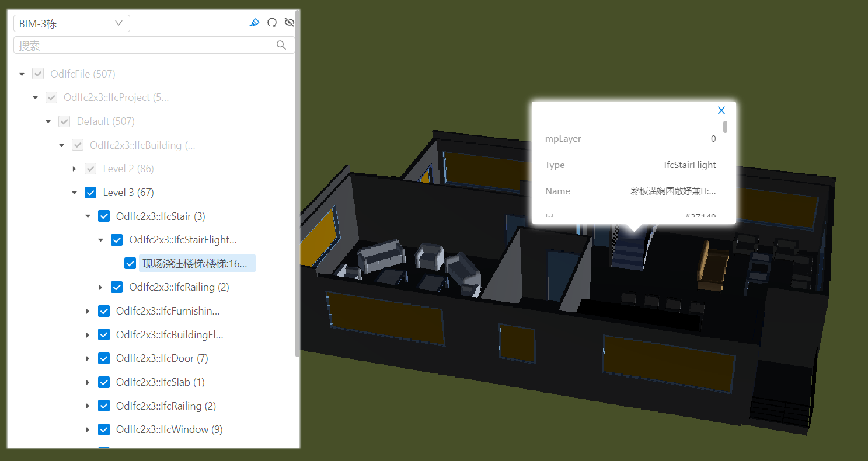Click the properties popup scrollbar thumb
868x461 pixels.
726,127
